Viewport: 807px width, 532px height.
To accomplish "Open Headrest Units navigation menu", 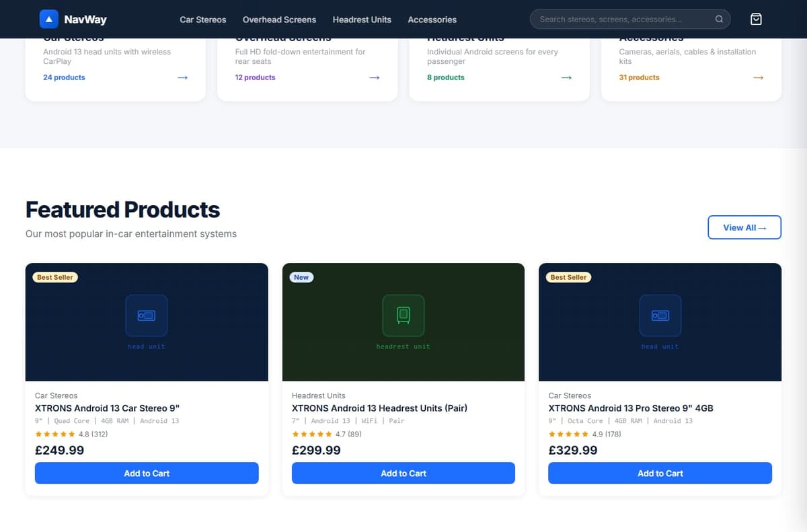I will tap(362, 20).
